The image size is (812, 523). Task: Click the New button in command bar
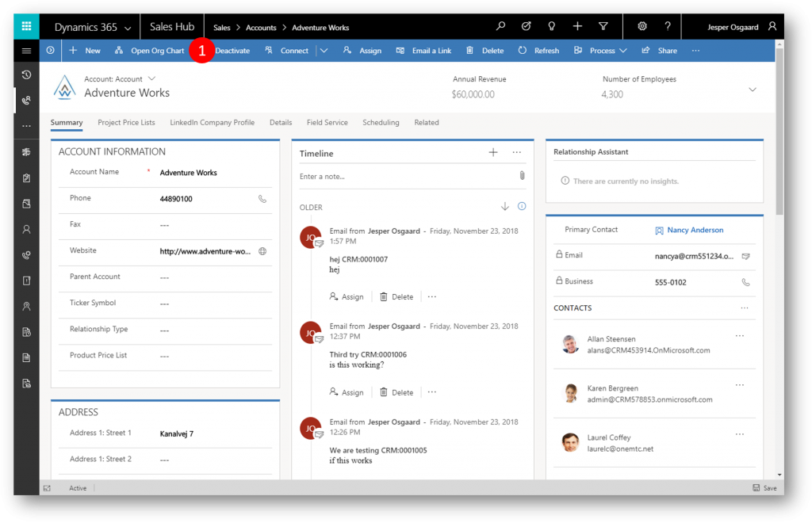click(x=85, y=51)
